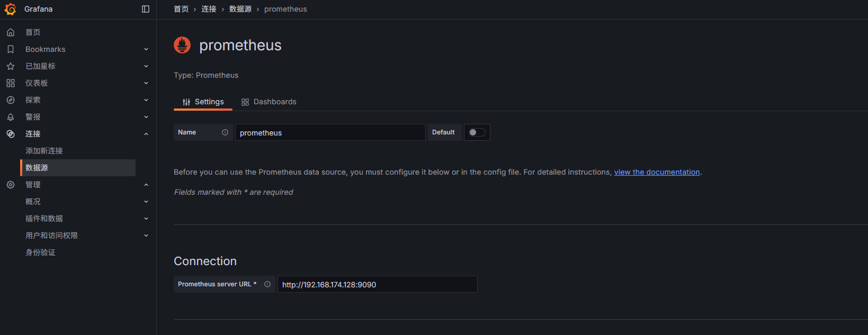Click the Bookmarks bookmark icon

pos(11,49)
